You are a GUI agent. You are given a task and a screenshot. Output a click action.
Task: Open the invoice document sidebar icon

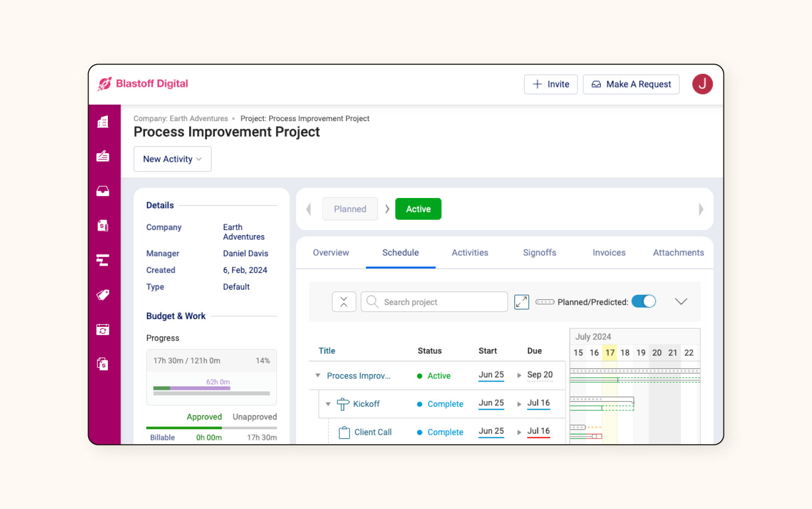[103, 225]
